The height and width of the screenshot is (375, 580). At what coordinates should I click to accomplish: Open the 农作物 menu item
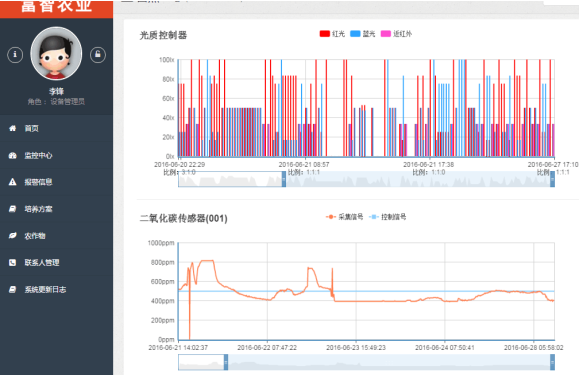pyautogui.click(x=56, y=236)
